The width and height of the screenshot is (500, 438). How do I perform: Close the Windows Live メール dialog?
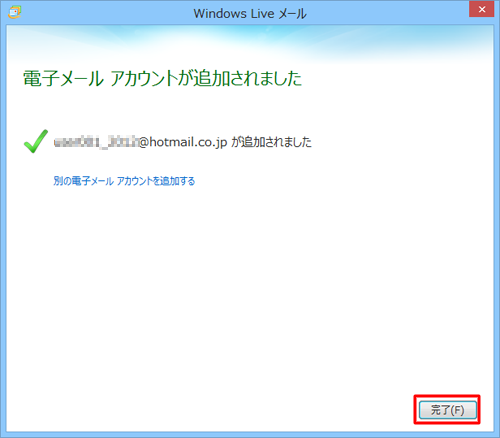[x=482, y=9]
